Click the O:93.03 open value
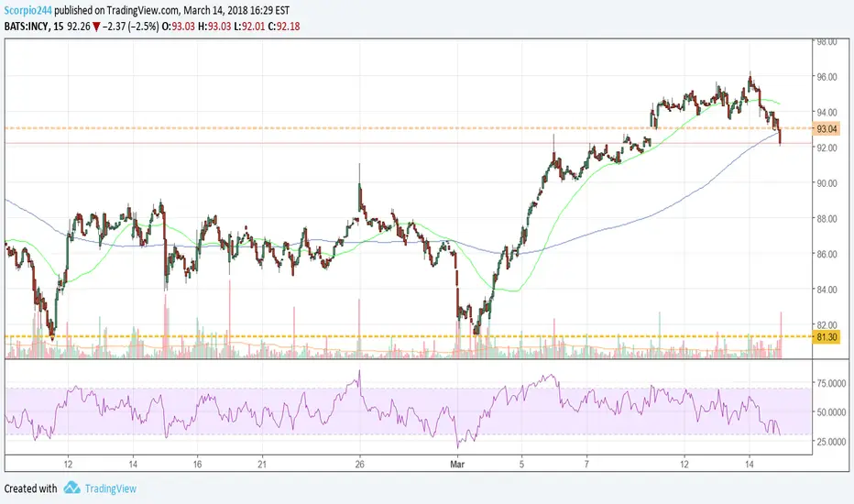Screen dimensions: 854x504 [x=179, y=27]
